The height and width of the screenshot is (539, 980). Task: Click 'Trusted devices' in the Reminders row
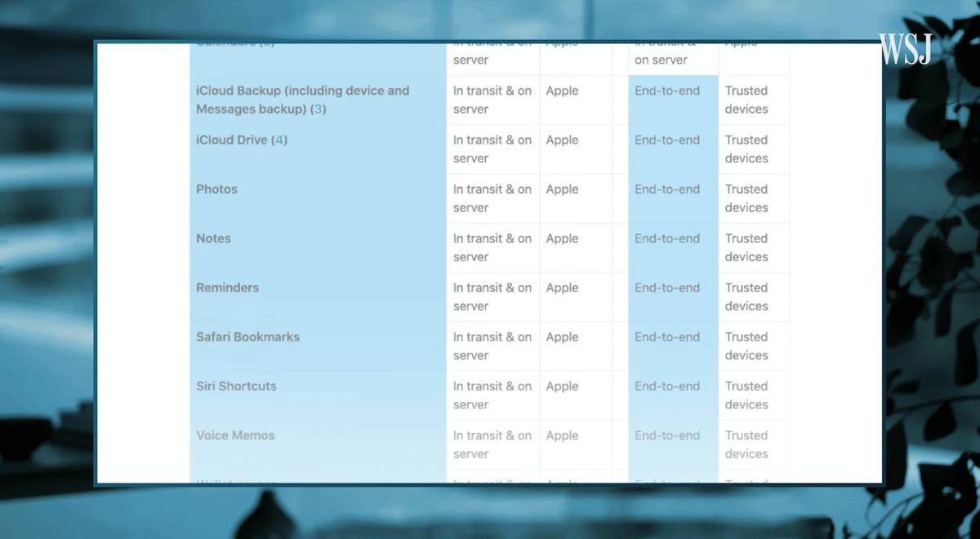[x=746, y=296]
